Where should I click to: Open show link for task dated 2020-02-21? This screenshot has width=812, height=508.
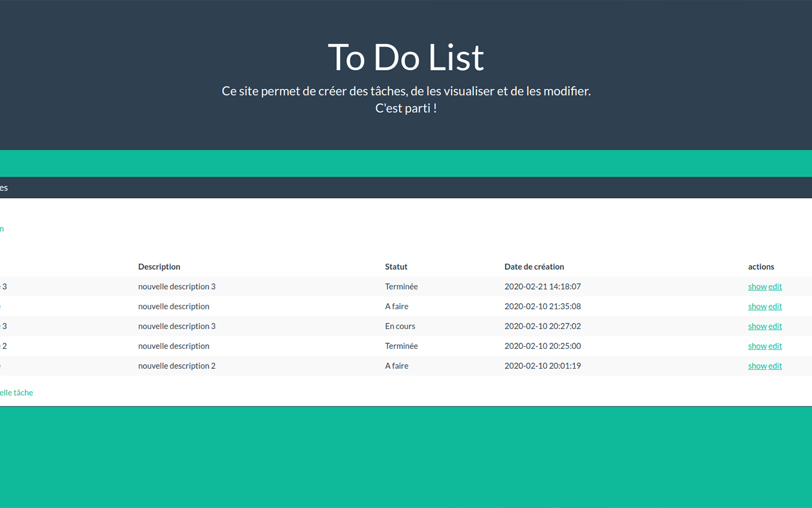(757, 286)
